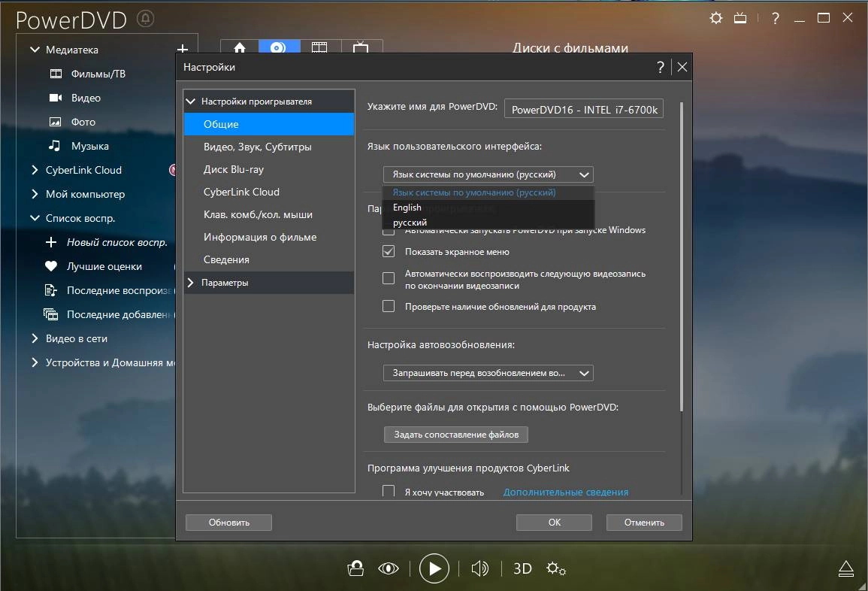The height and width of the screenshot is (591, 868).
Task: Confirm settings with OK button
Action: click(554, 523)
